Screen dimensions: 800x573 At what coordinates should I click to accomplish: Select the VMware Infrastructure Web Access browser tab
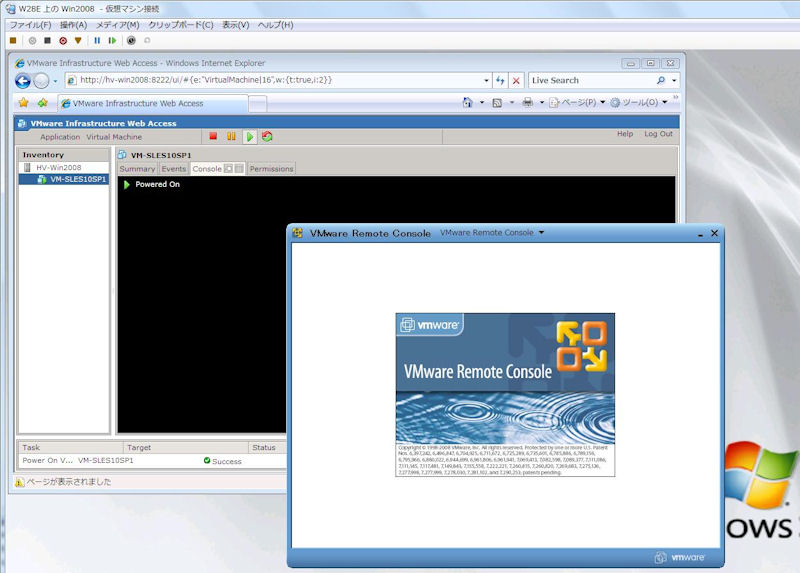[x=153, y=103]
